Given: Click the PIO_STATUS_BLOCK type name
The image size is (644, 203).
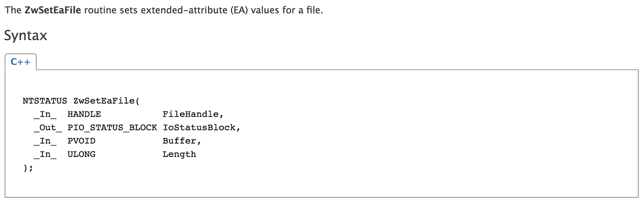Looking at the screenshot, I should pos(112,127).
